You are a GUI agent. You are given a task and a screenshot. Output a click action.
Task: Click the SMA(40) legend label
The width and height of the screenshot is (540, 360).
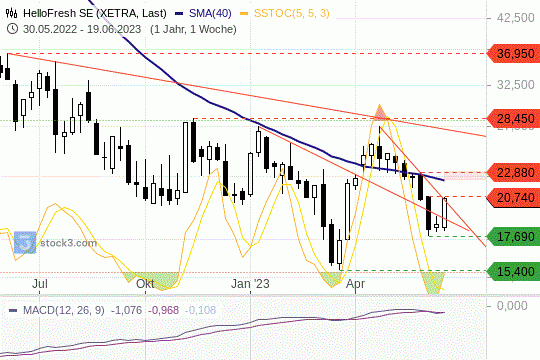coord(210,13)
